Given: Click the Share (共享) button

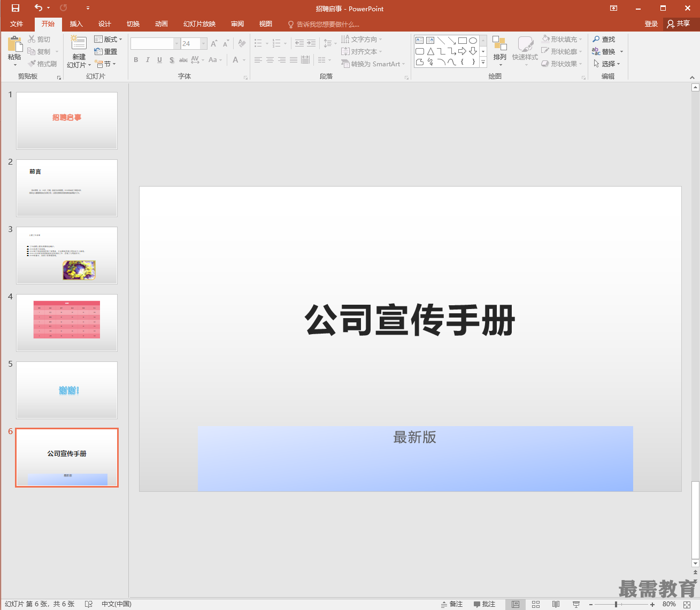Looking at the screenshot, I should coord(679,24).
